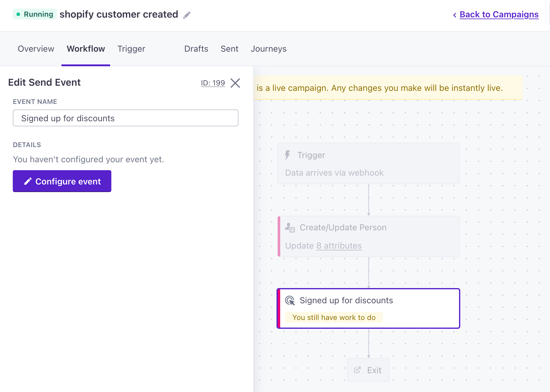Click the lightning bolt Trigger icon
The height and width of the screenshot is (392, 550).
[x=287, y=155]
